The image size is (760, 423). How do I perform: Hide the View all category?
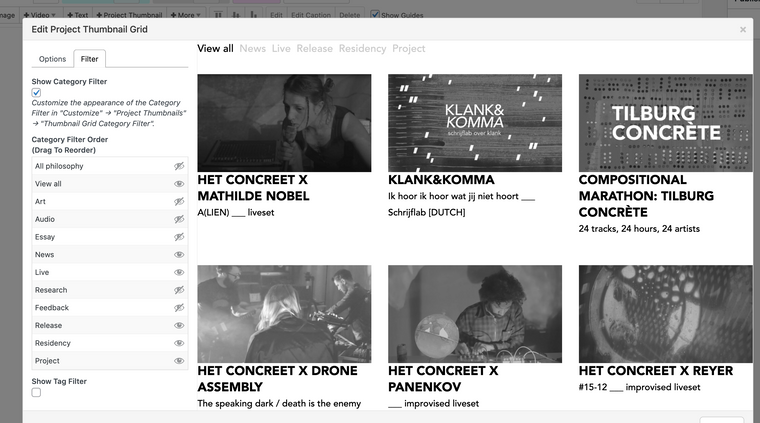click(x=179, y=184)
